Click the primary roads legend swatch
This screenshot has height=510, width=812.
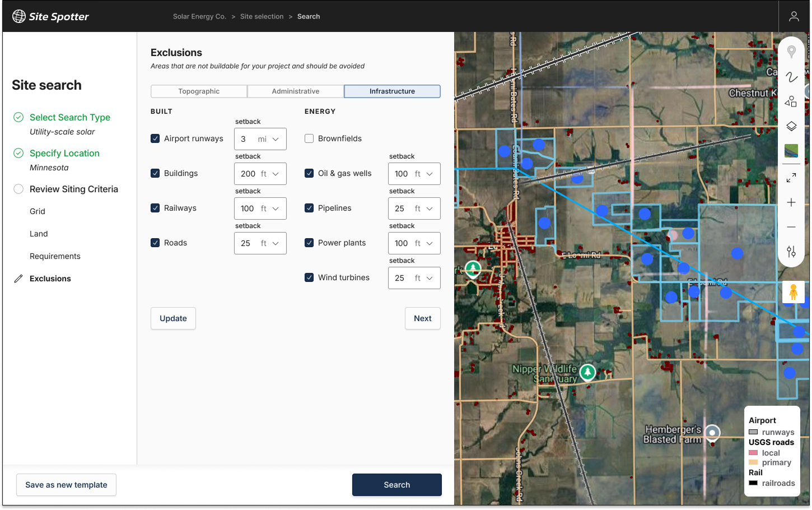click(753, 462)
